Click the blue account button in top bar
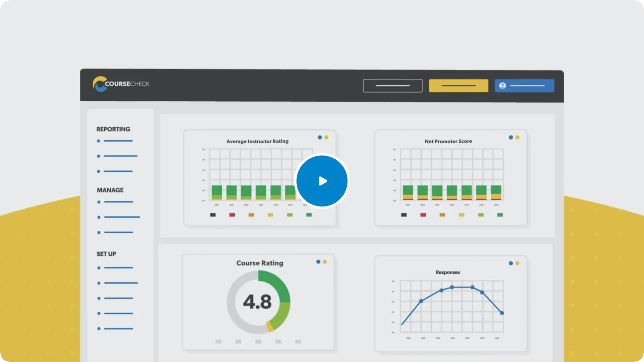The width and height of the screenshot is (644, 362). 524,85
